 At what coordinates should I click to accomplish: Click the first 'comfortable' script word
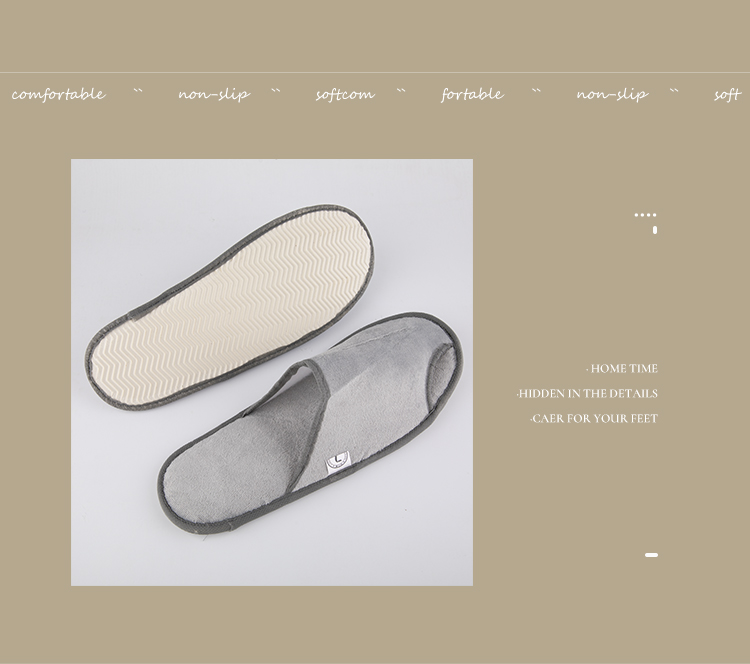tap(58, 94)
